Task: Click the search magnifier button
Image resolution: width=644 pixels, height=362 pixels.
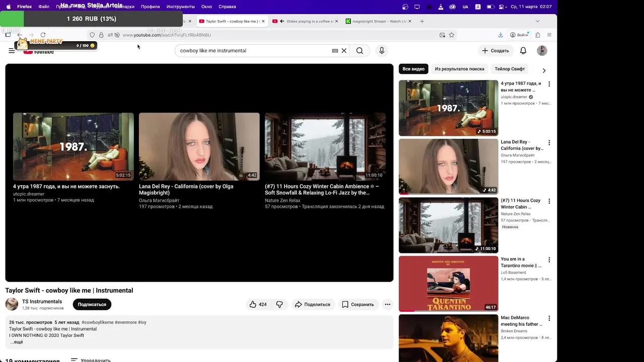Action: coord(360,51)
